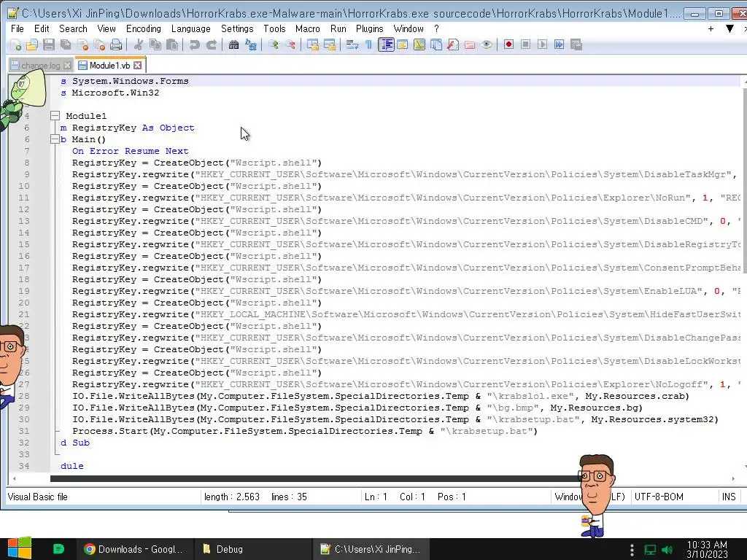
Task: Click the Save All toolbar icon
Action: point(65,44)
